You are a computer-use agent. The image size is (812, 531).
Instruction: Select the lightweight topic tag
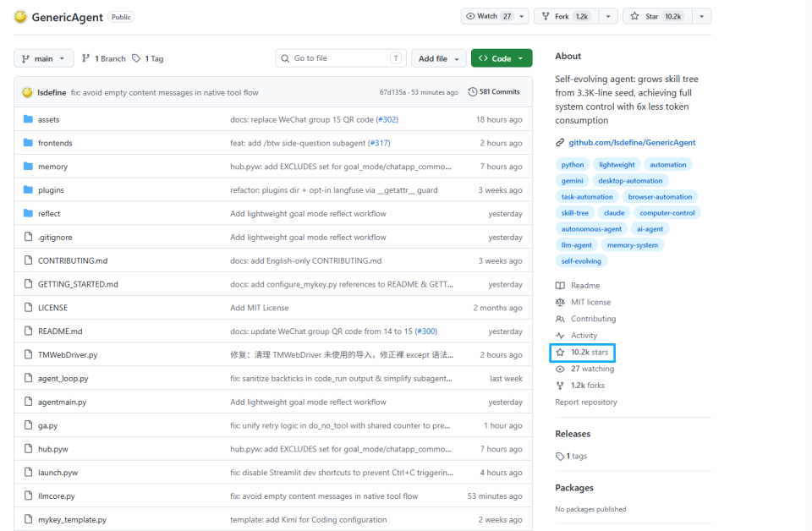[x=617, y=165]
